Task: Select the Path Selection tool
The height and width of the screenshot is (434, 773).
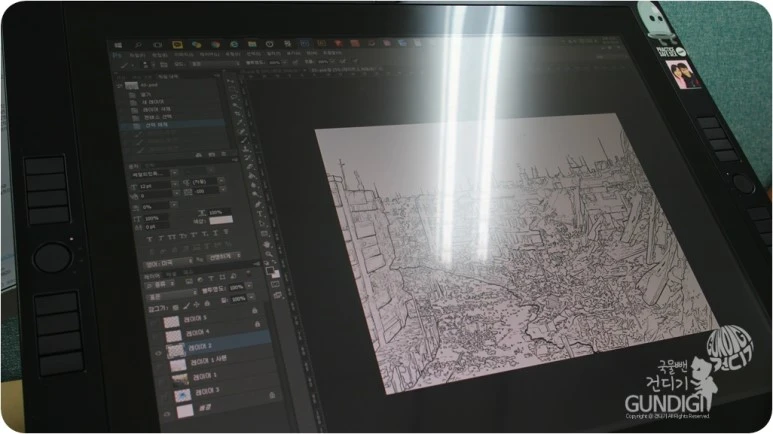Action: click(x=261, y=223)
